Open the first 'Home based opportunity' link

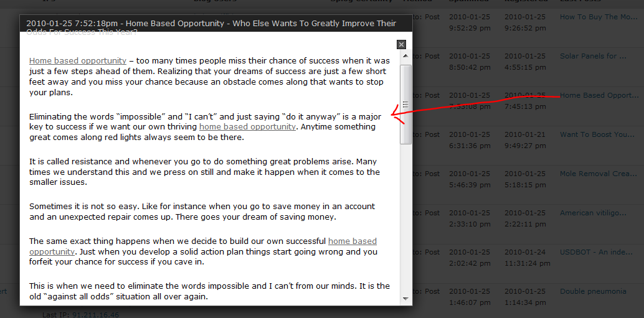[78, 61]
